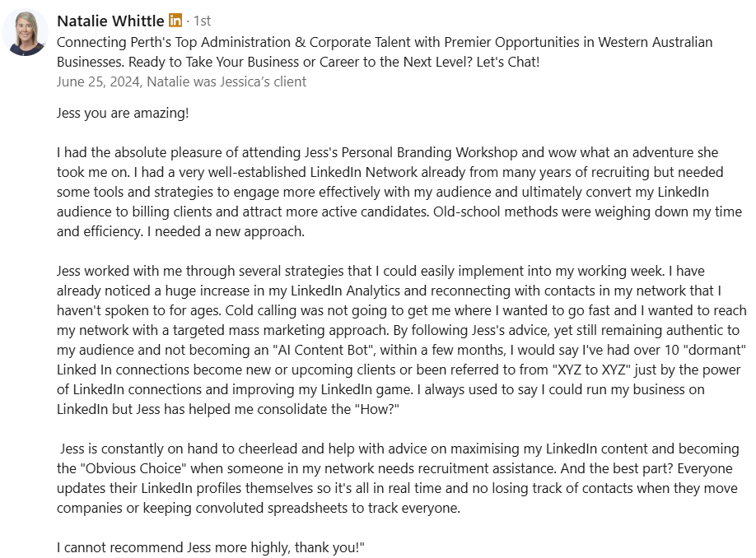Click the 'LinkedIn Analytics' phrase in the recommendation
This screenshot has height=558, width=756.
coord(345,291)
